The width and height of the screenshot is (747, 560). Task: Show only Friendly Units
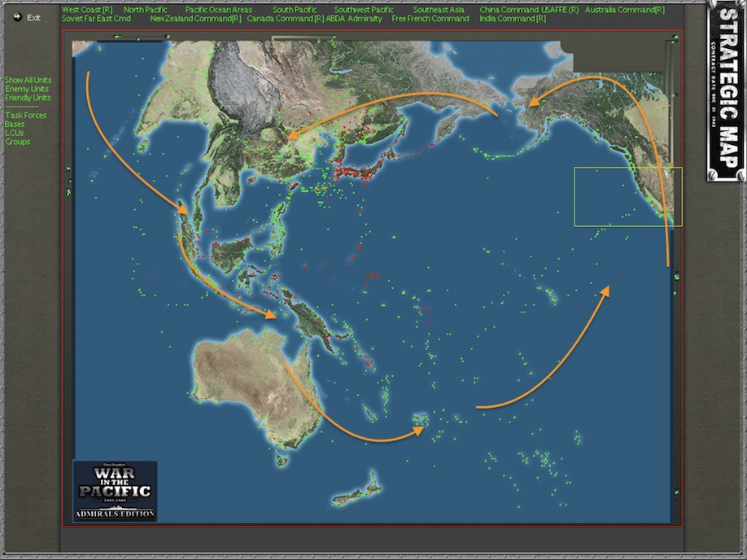coord(28,98)
